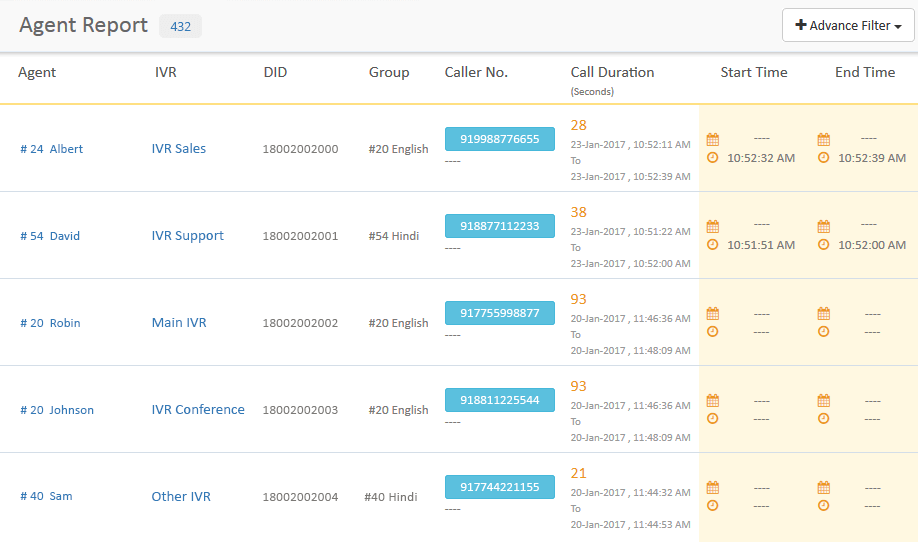Click calendar icon in Sam's Start Time
This screenshot has width=918, height=542.
[713, 487]
